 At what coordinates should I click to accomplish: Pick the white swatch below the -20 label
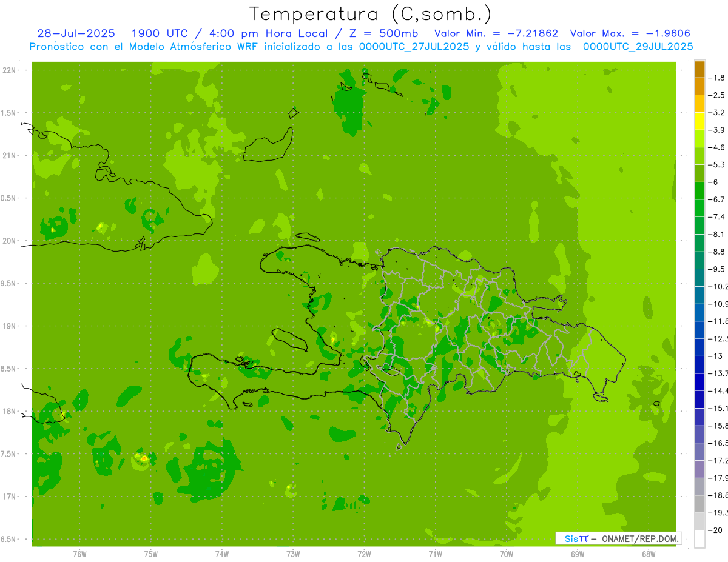pos(699,539)
